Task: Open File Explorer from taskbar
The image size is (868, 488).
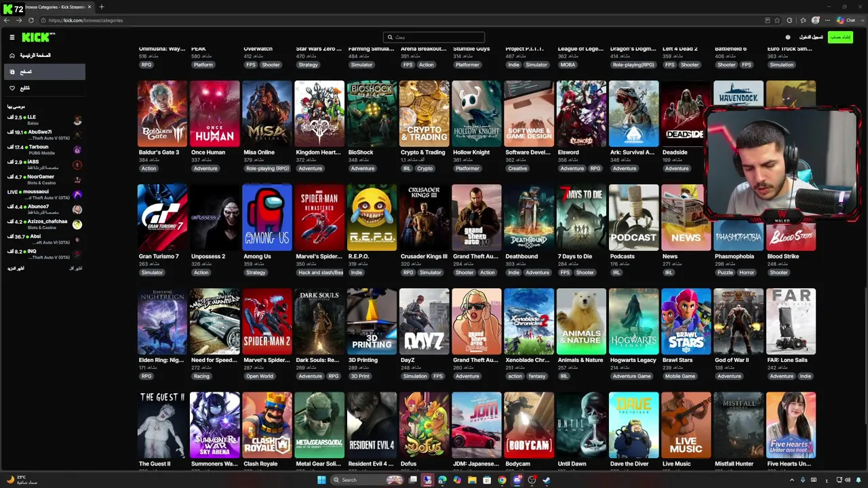Action: pyautogui.click(x=472, y=480)
